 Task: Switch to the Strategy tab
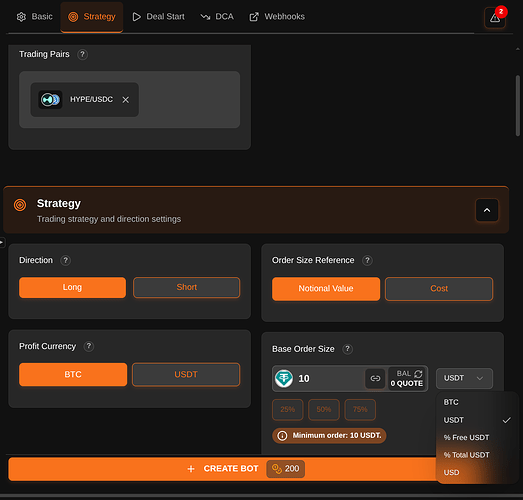[x=92, y=17]
